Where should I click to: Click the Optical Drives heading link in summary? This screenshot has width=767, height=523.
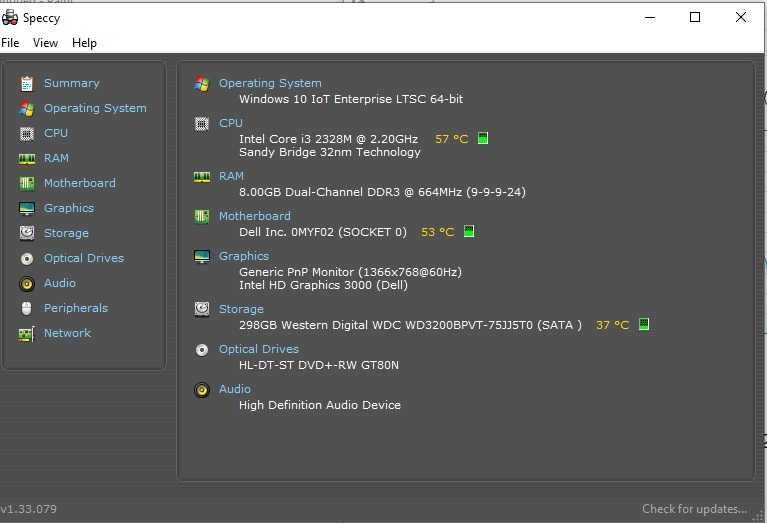click(x=258, y=349)
